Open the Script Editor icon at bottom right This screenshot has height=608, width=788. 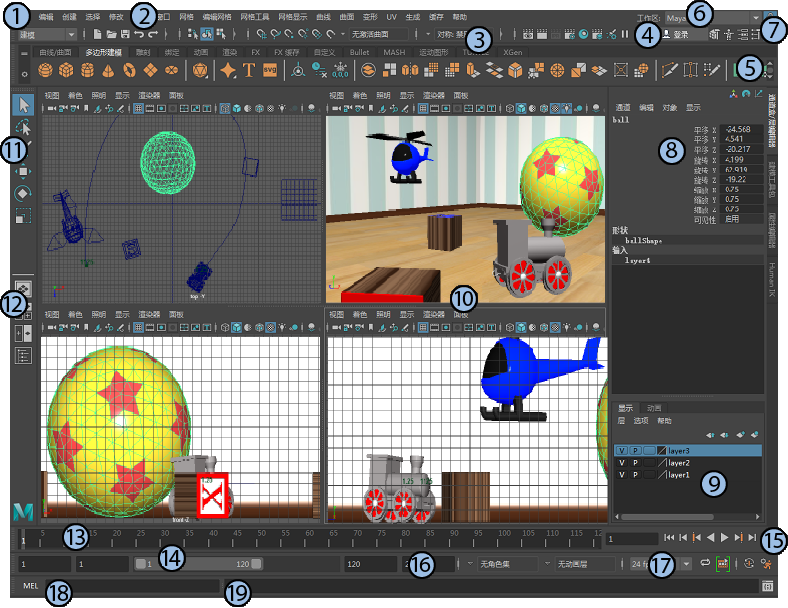tap(767, 586)
